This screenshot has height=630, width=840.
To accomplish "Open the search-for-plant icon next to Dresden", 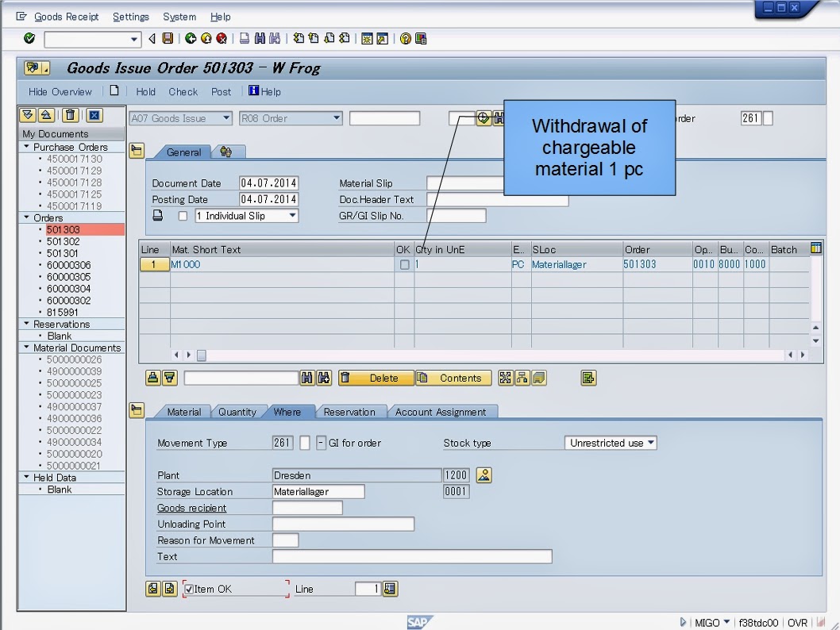I will (x=483, y=474).
